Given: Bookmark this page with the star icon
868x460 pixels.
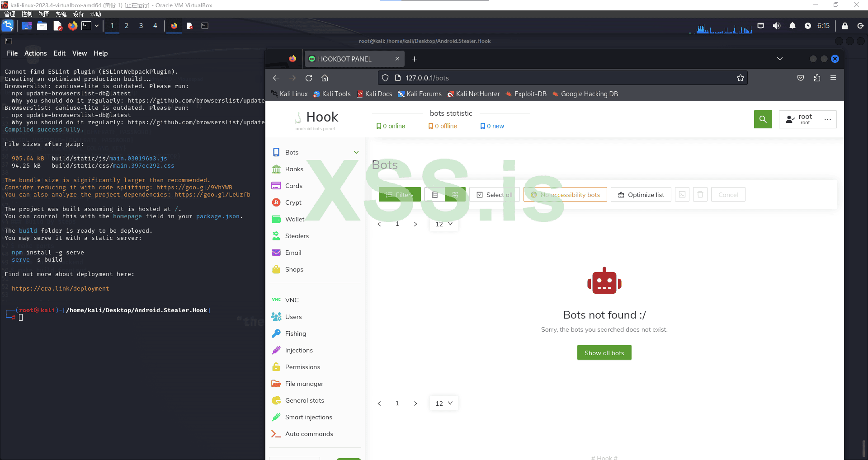Looking at the screenshot, I should 741,78.
